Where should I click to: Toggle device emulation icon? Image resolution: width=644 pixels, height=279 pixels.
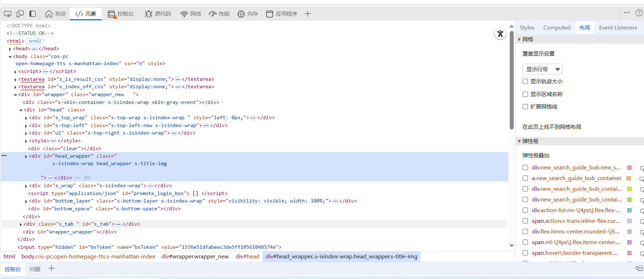coord(20,14)
